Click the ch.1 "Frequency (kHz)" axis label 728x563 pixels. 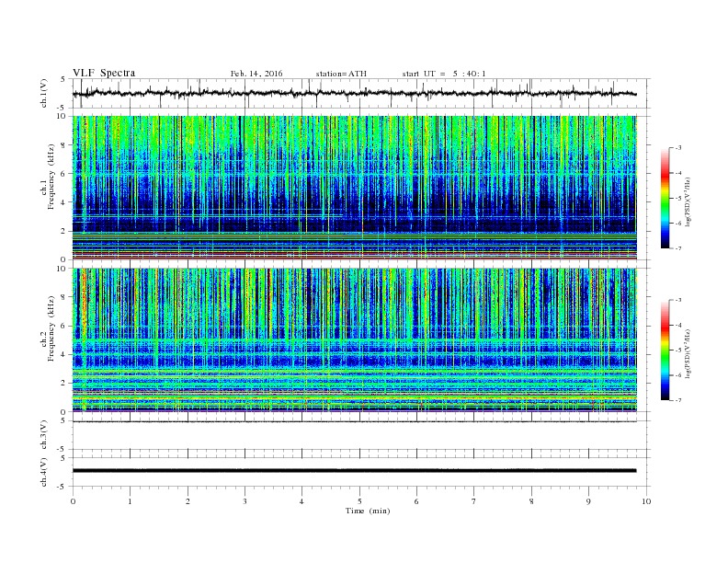[x=51, y=177]
